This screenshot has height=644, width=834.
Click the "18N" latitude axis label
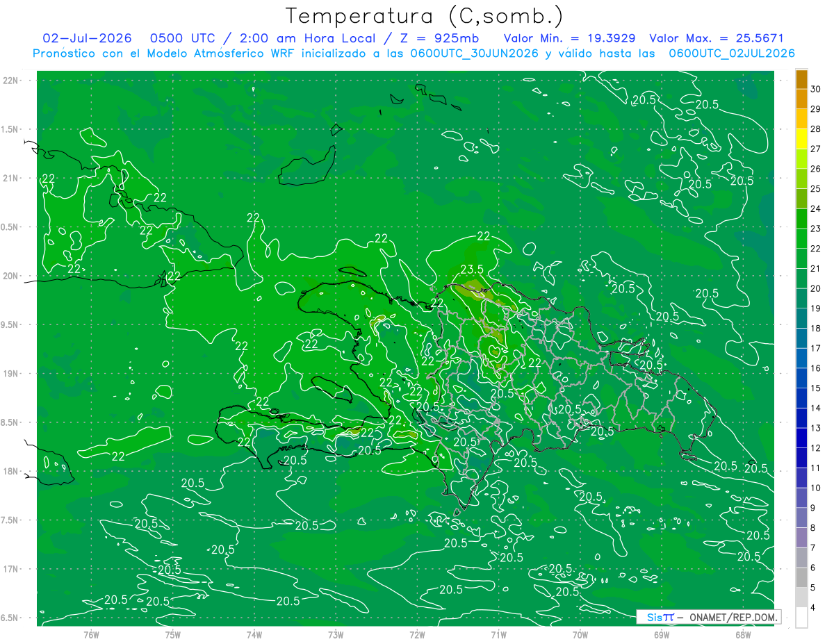tap(10, 471)
